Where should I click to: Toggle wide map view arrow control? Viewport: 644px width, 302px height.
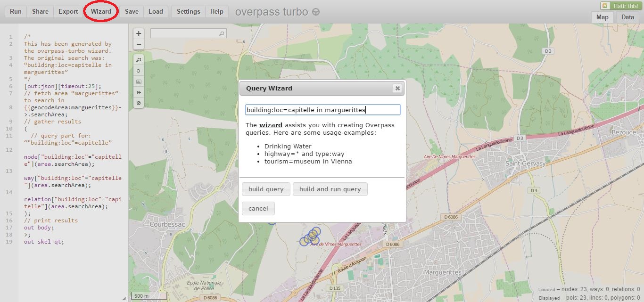tap(139, 92)
